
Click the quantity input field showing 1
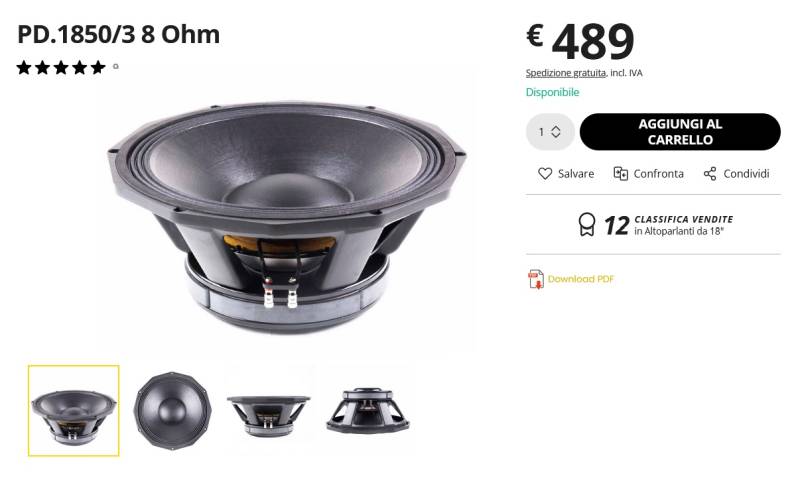[550, 132]
